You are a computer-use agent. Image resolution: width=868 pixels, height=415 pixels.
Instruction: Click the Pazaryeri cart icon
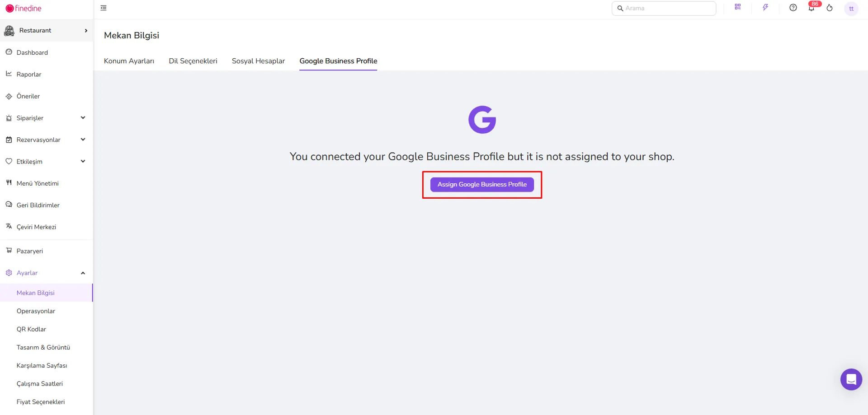9,251
